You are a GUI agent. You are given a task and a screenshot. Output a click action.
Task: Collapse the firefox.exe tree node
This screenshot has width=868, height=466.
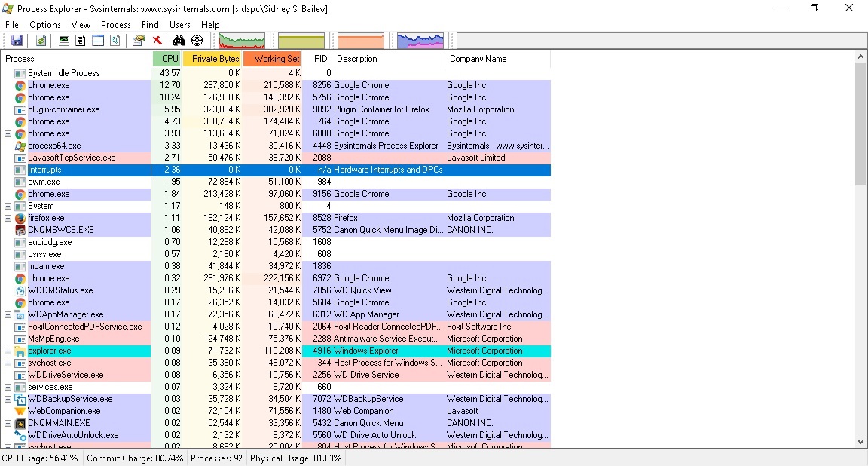coord(8,219)
